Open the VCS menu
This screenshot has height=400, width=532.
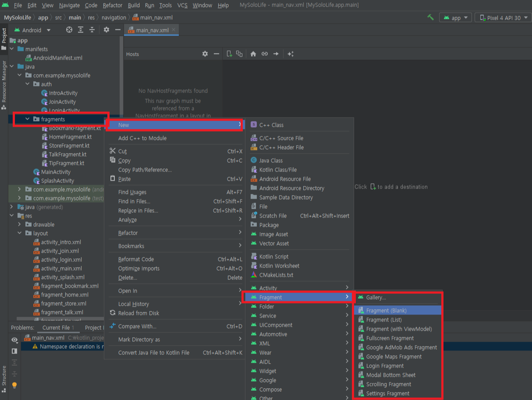pyautogui.click(x=182, y=5)
